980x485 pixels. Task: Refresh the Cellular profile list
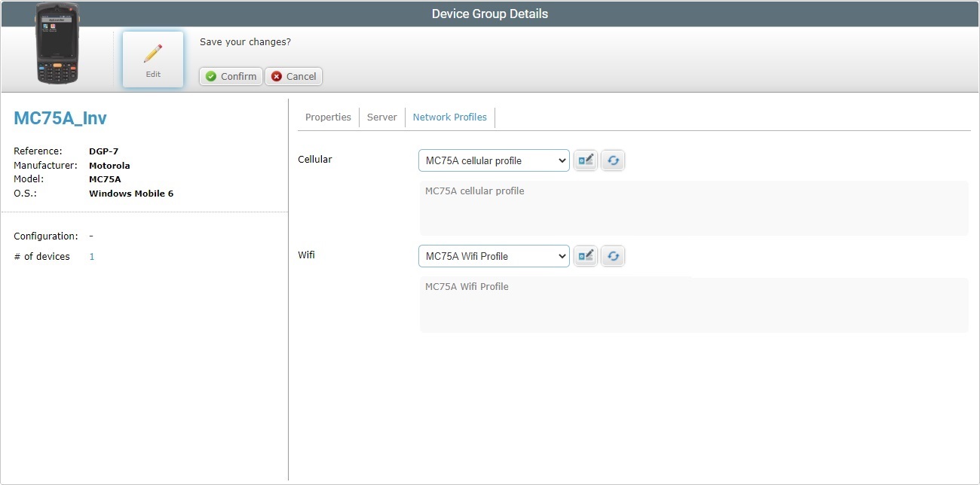pos(613,160)
